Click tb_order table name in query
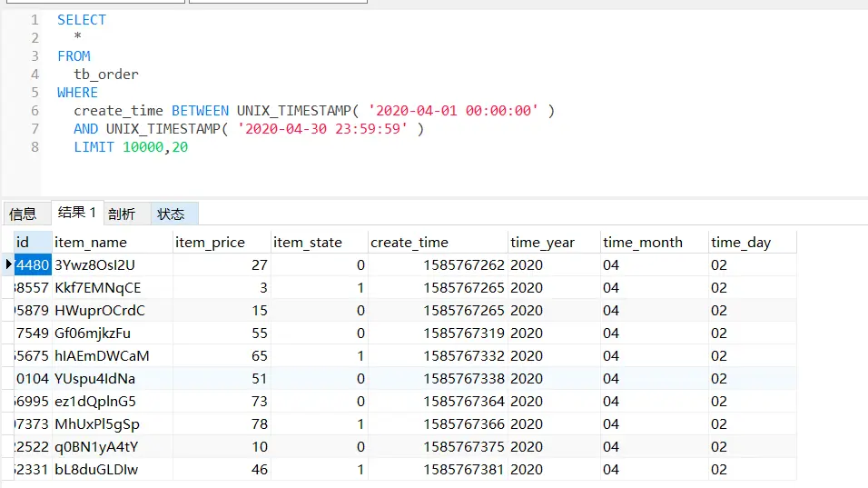 tap(106, 75)
